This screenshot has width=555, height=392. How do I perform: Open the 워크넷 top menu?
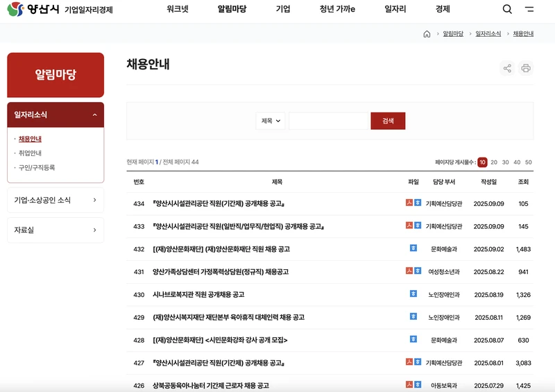pyautogui.click(x=178, y=9)
